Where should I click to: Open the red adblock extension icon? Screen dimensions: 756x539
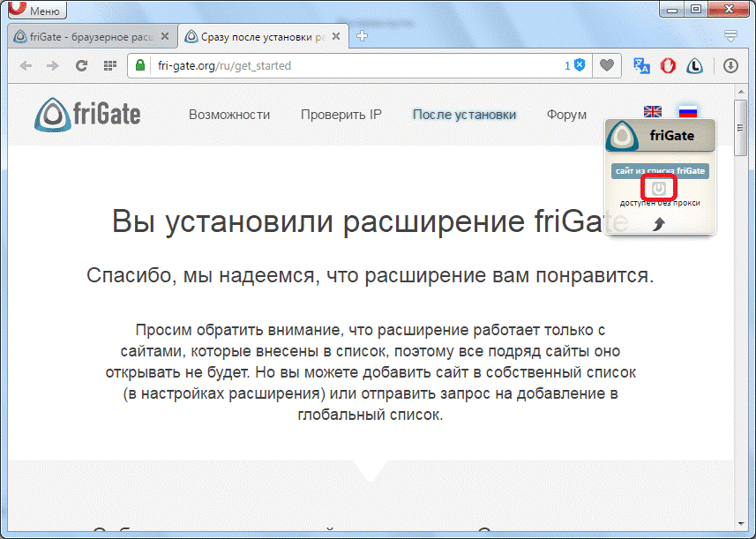pyautogui.click(x=668, y=65)
